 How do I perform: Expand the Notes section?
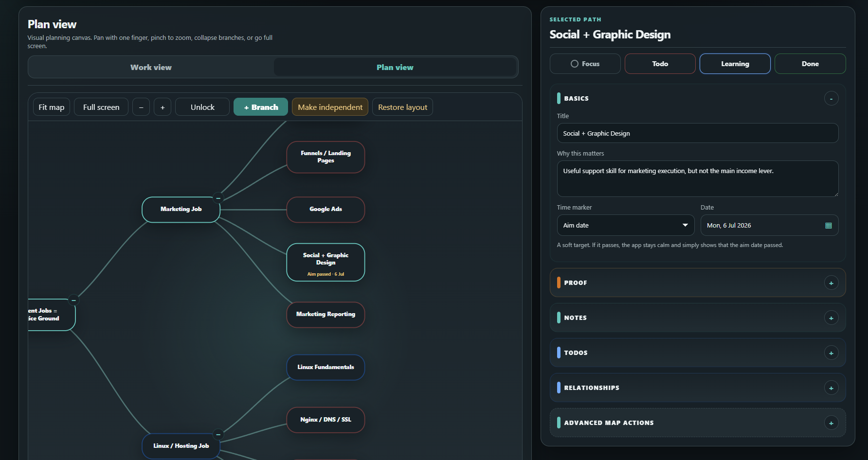(831, 318)
